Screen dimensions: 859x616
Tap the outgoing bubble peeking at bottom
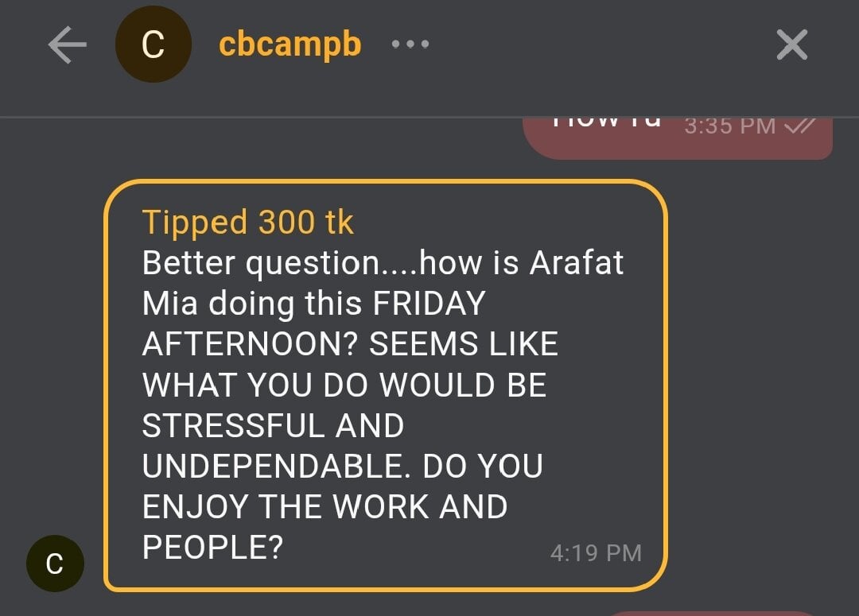click(x=716, y=613)
